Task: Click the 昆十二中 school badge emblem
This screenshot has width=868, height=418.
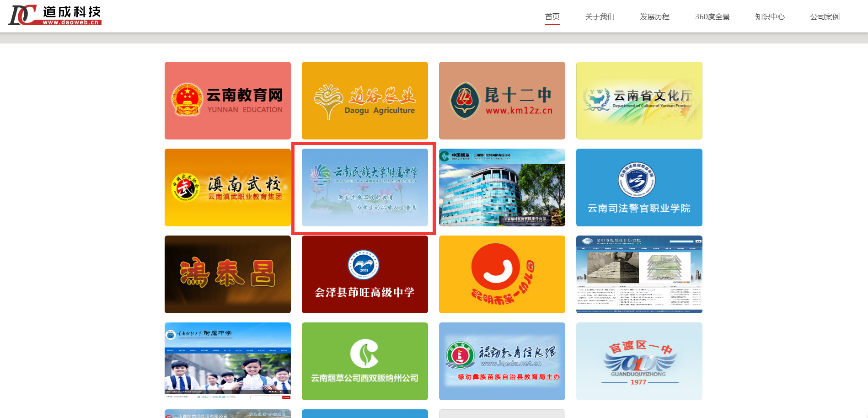Action: (x=464, y=100)
